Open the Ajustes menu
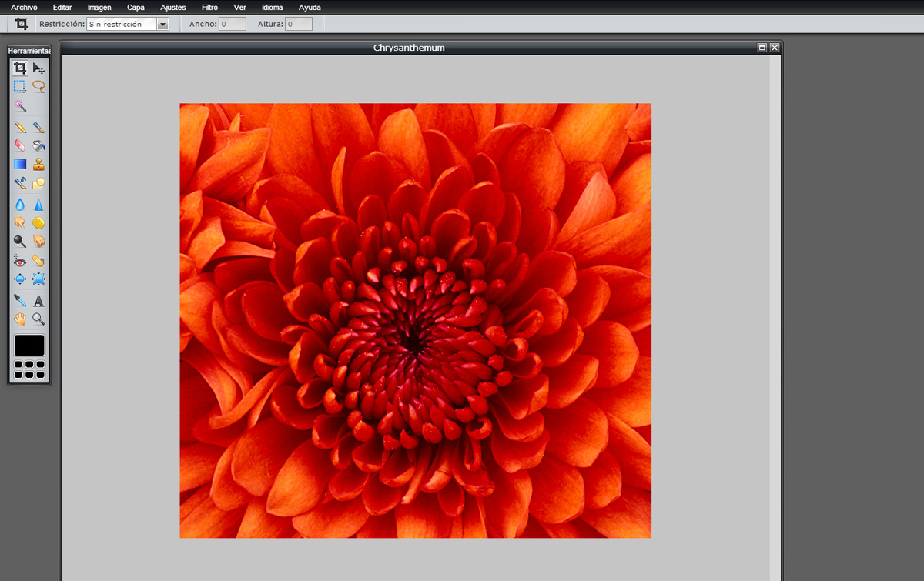 pyautogui.click(x=173, y=7)
